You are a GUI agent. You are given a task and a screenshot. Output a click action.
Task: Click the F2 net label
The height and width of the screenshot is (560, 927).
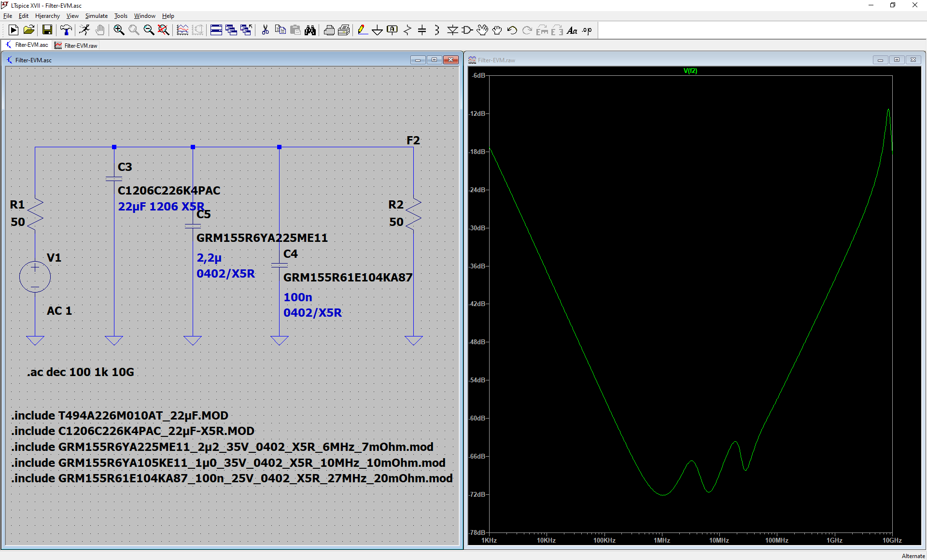click(413, 140)
